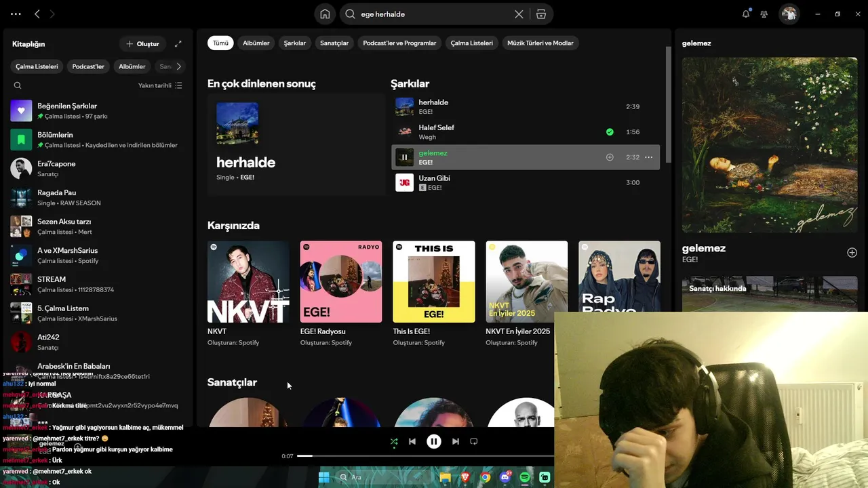
Task: Open This Is EGE! playlist card
Action: pyautogui.click(x=434, y=294)
